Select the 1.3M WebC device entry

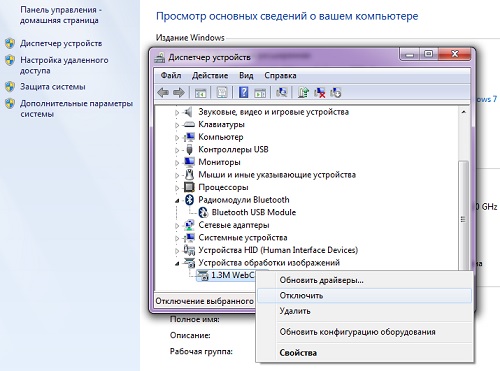click(x=232, y=275)
